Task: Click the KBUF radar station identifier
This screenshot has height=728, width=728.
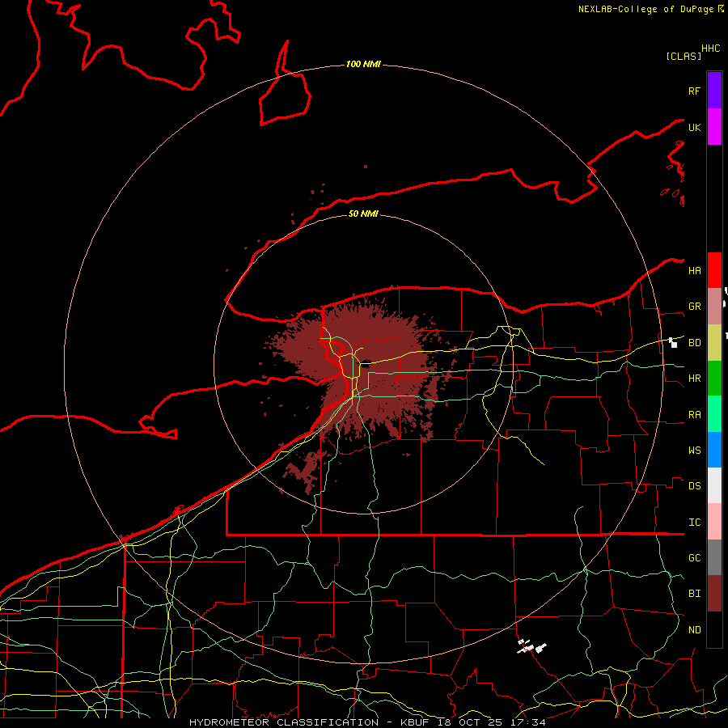Action: [415, 722]
